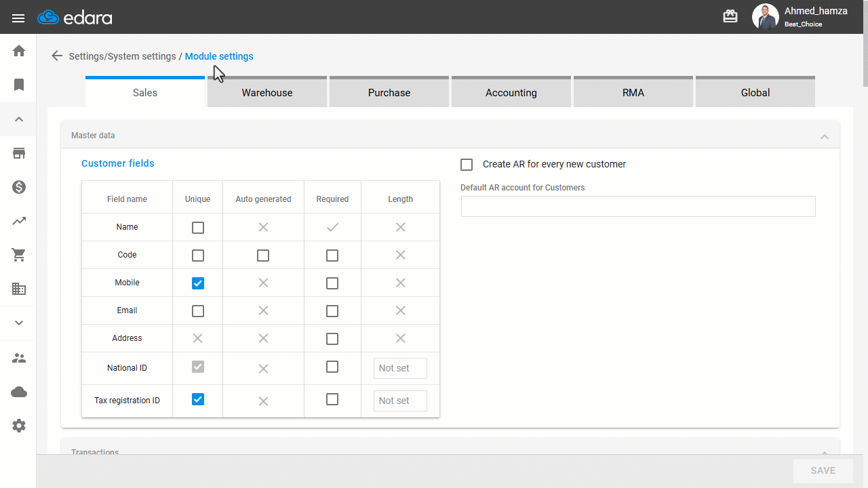Screen dimensions: 868x488
Task: Toggle Auto generated checkbox for Code
Action: point(263,256)
